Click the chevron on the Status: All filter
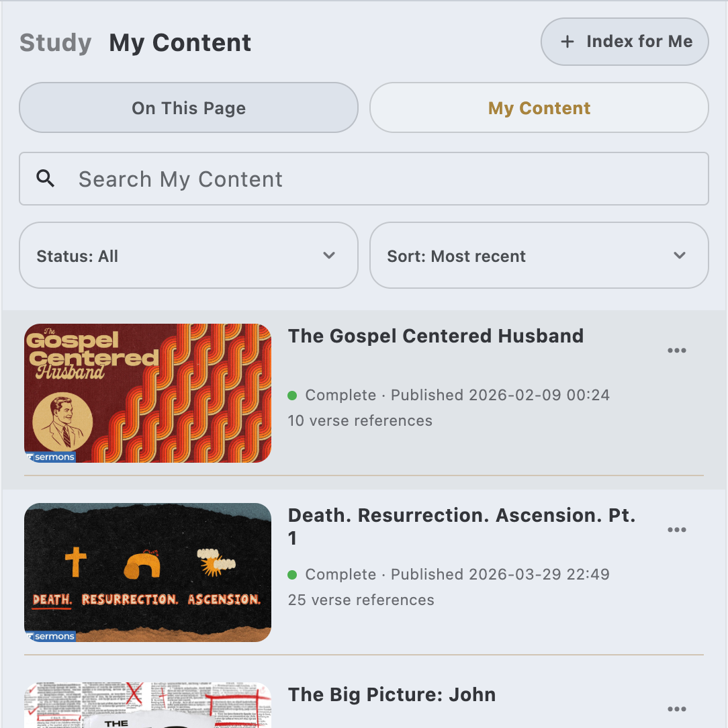Screen dimensions: 728x728 [x=329, y=255]
